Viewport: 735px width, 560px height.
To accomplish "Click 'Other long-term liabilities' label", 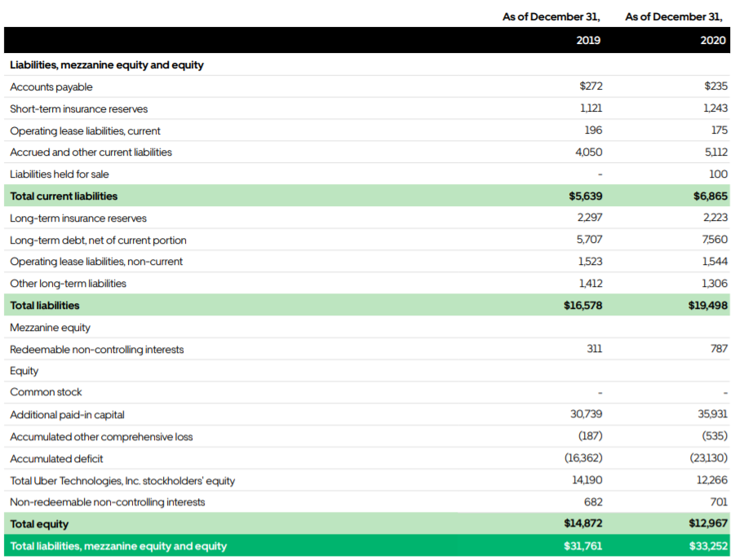I will [x=68, y=284].
